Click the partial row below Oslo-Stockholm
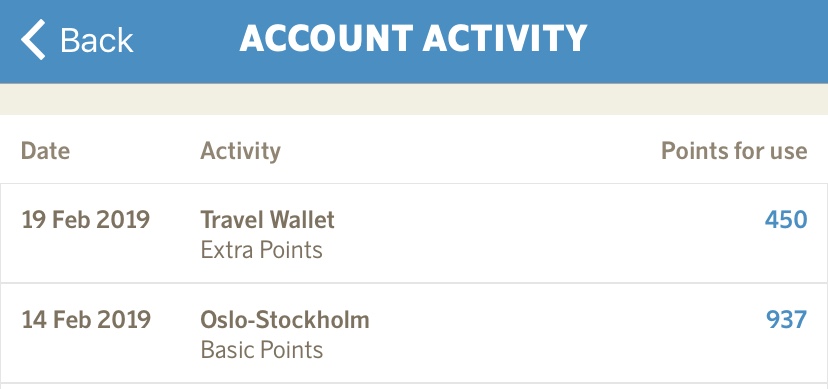Image resolution: width=828 pixels, height=389 pixels. click(x=414, y=386)
